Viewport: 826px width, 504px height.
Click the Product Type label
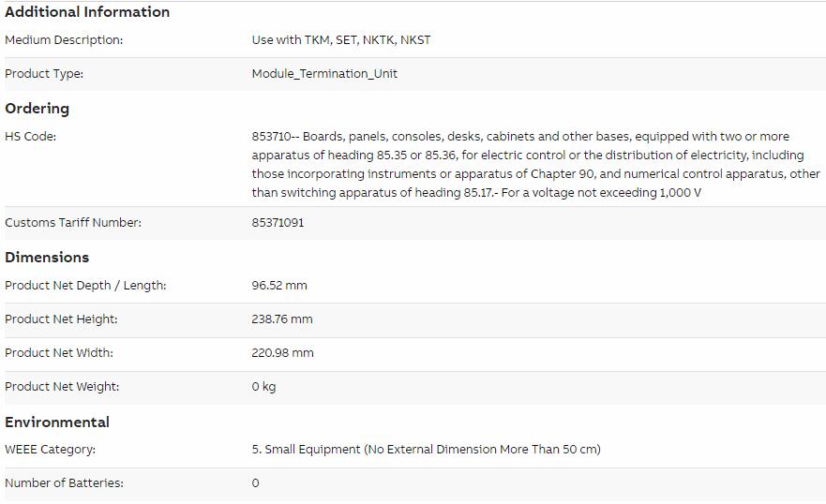44,74
